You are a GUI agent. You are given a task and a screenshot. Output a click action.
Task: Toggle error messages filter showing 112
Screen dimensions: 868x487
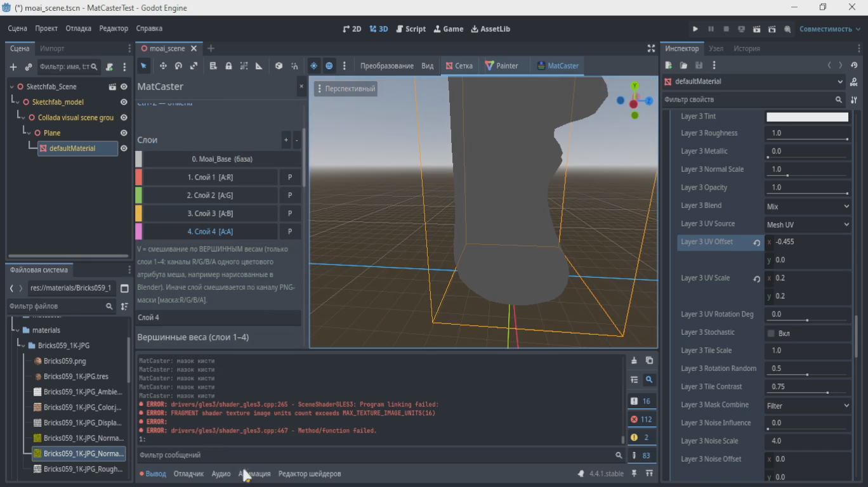tap(641, 419)
